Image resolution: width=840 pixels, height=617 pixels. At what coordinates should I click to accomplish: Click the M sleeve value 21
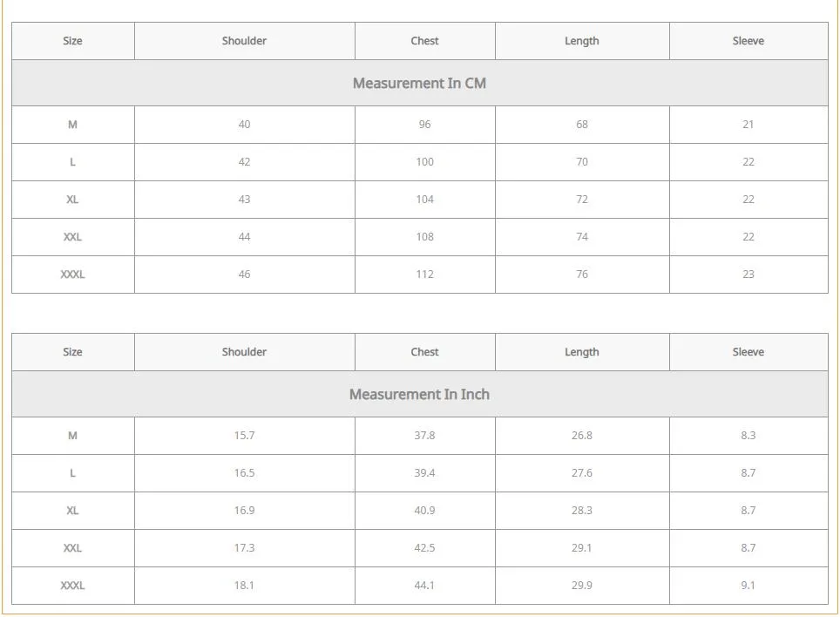pos(748,125)
